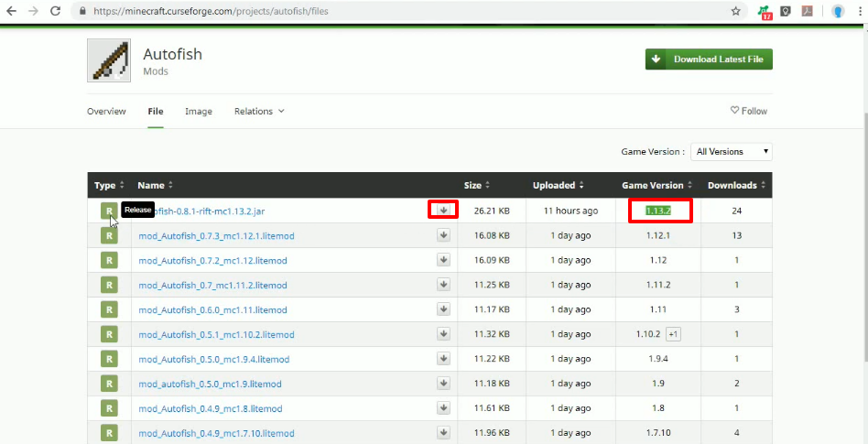Sort the table by Name column
The image size is (868, 444).
click(x=156, y=186)
